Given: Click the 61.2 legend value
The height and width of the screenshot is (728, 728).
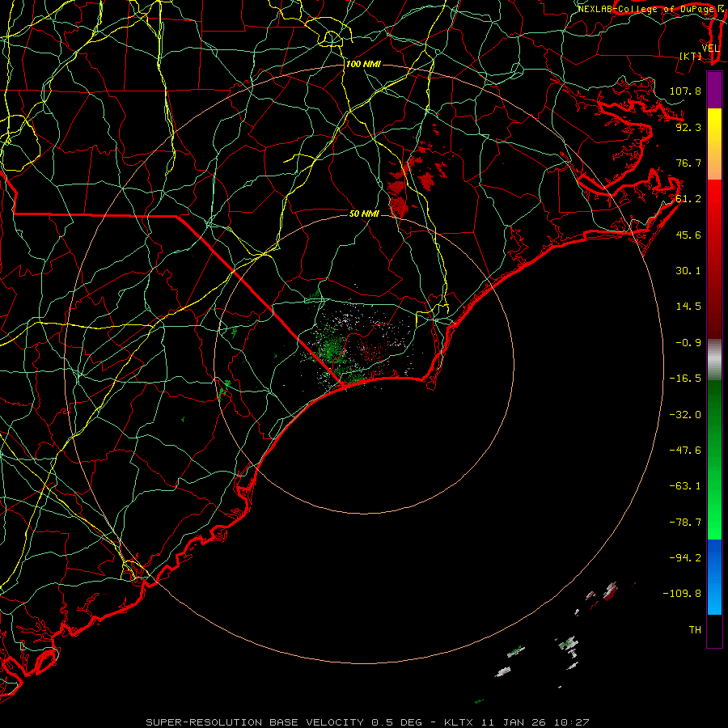Looking at the screenshot, I should tap(688, 199).
